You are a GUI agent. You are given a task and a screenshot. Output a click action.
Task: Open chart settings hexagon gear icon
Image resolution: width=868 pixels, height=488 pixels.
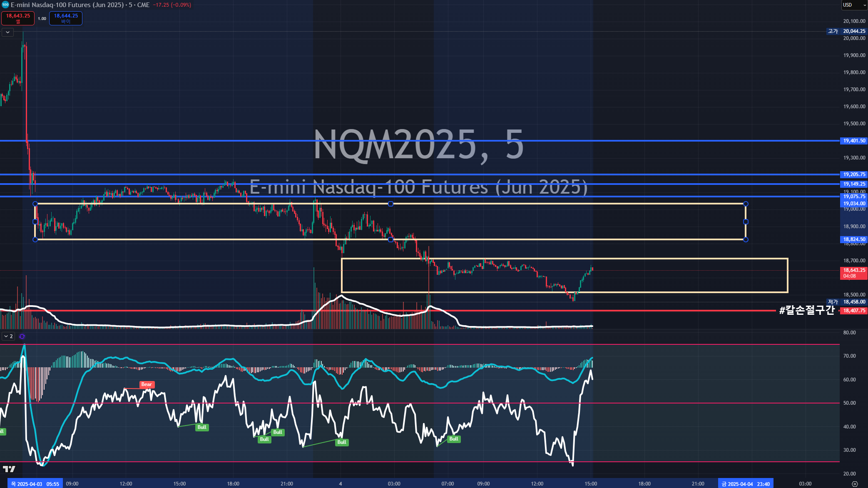[x=855, y=484]
